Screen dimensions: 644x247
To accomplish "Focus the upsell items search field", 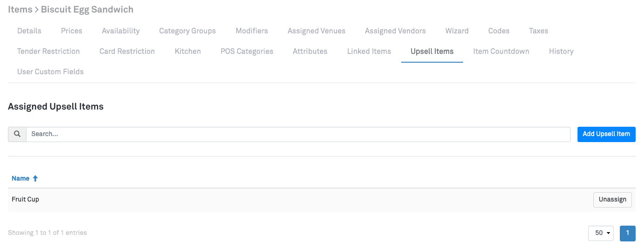I will [x=298, y=134].
